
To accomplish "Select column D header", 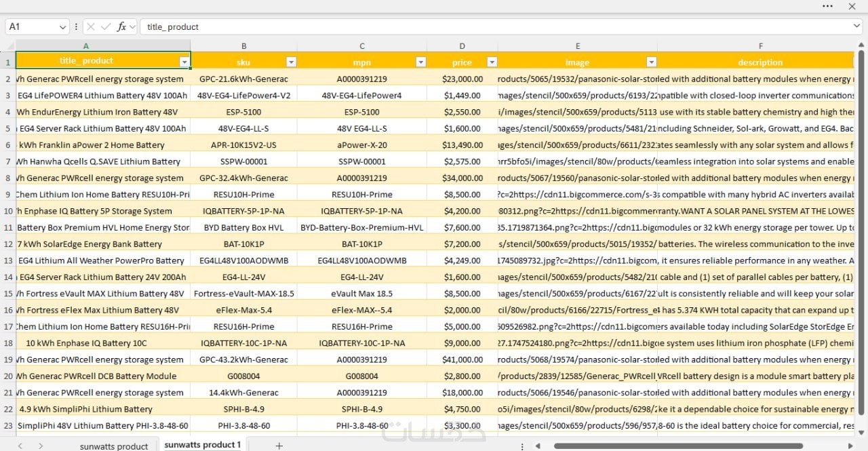I will 462,46.
